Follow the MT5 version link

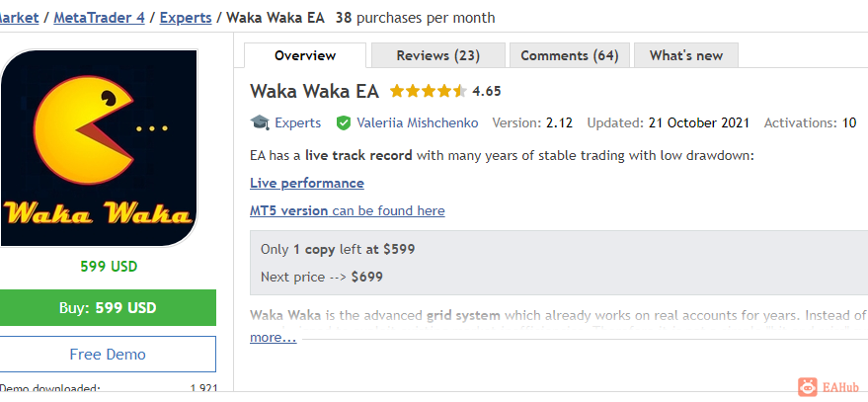[x=347, y=211]
